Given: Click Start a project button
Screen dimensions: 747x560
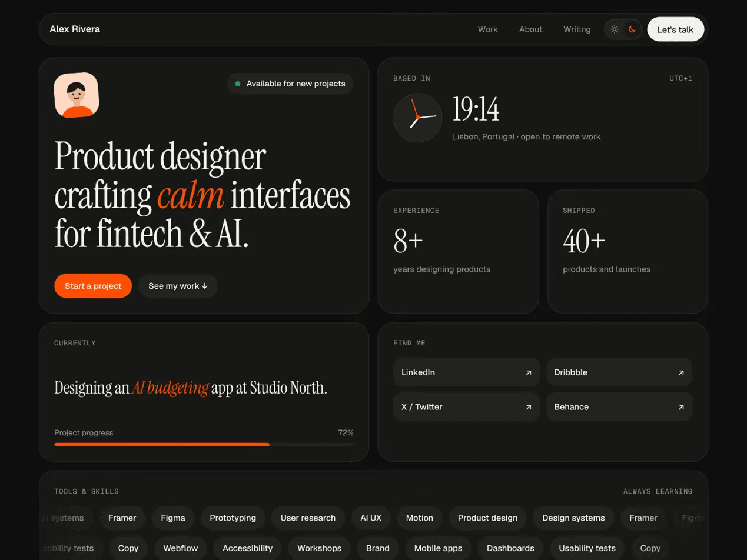Looking at the screenshot, I should point(93,286).
